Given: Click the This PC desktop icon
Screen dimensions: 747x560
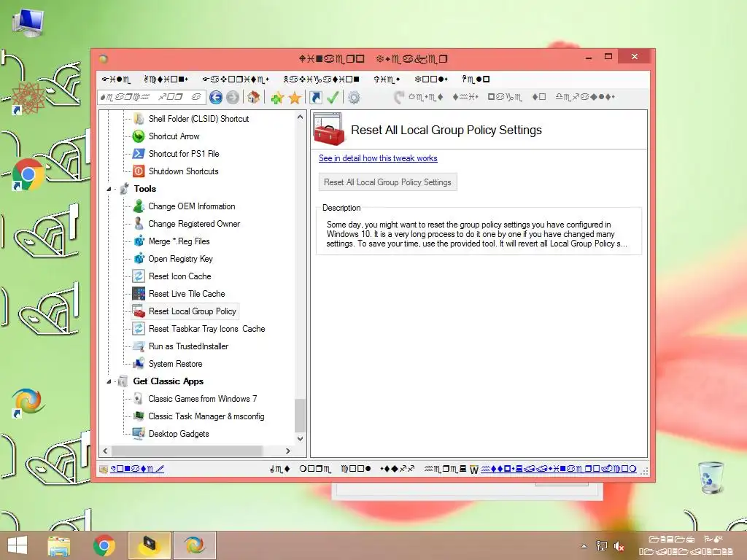Looking at the screenshot, I should click(28, 23).
